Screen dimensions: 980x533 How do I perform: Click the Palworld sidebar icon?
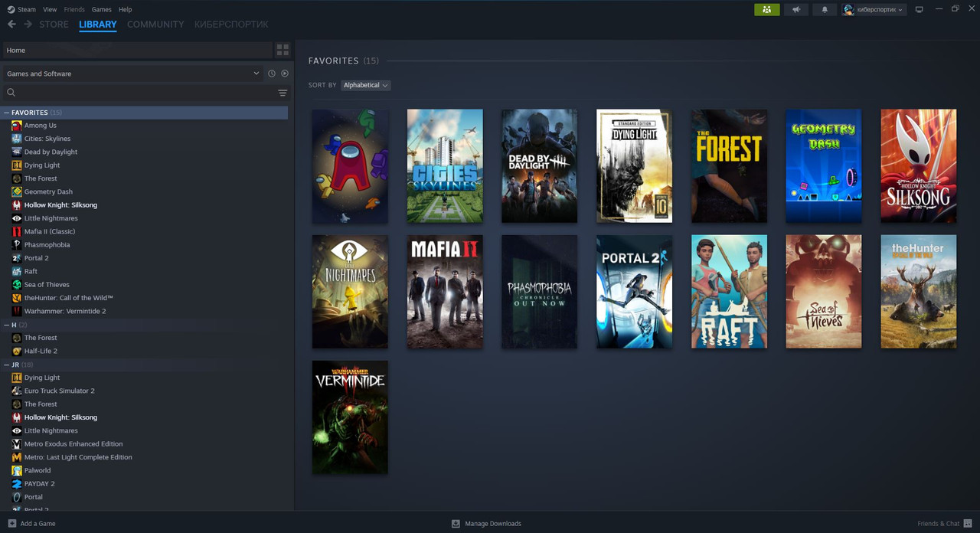click(x=17, y=470)
